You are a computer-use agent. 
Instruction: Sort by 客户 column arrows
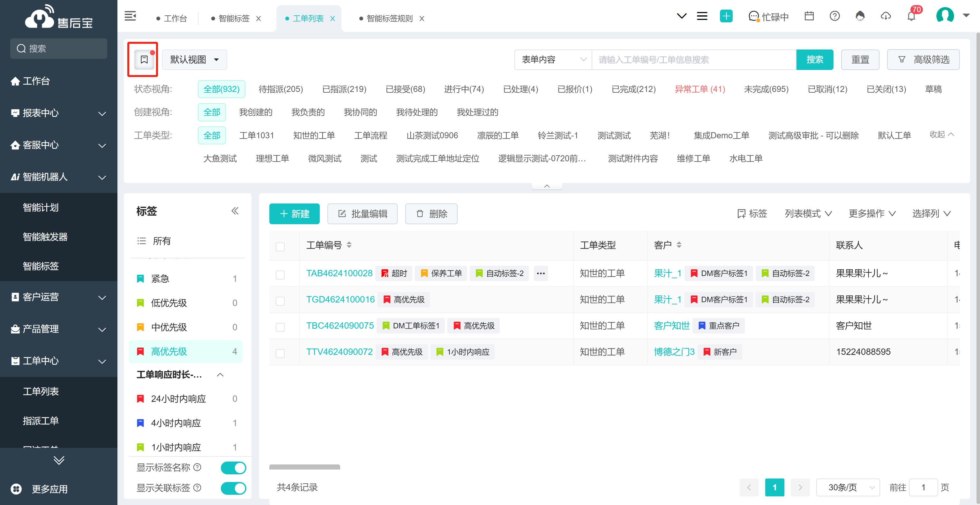679,245
